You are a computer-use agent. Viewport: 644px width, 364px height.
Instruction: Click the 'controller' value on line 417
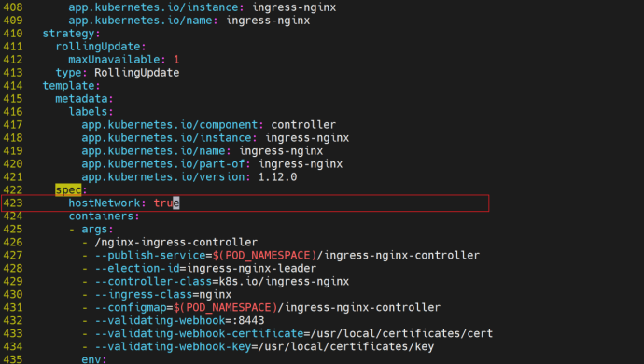(x=303, y=125)
